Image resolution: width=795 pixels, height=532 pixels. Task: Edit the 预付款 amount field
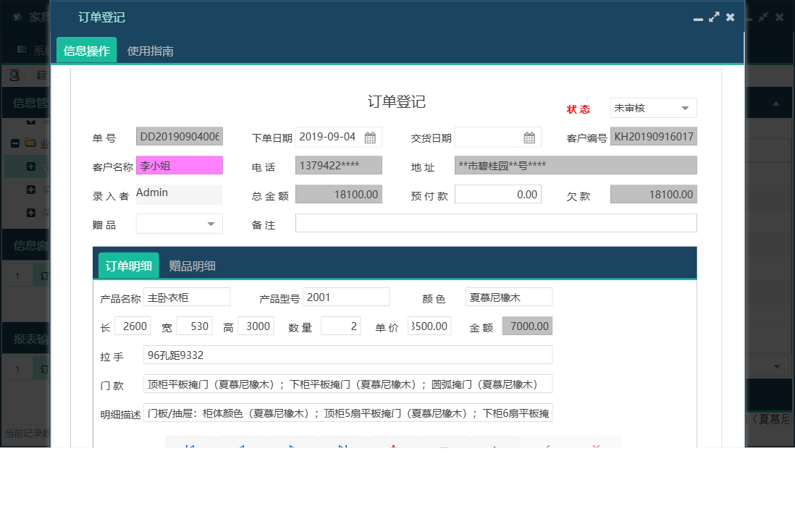pyautogui.click(x=497, y=193)
